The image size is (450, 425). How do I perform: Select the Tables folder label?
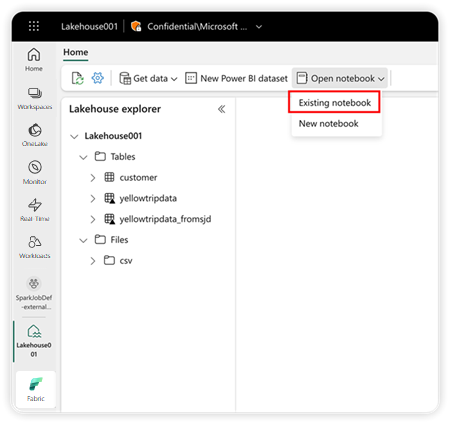coord(123,156)
